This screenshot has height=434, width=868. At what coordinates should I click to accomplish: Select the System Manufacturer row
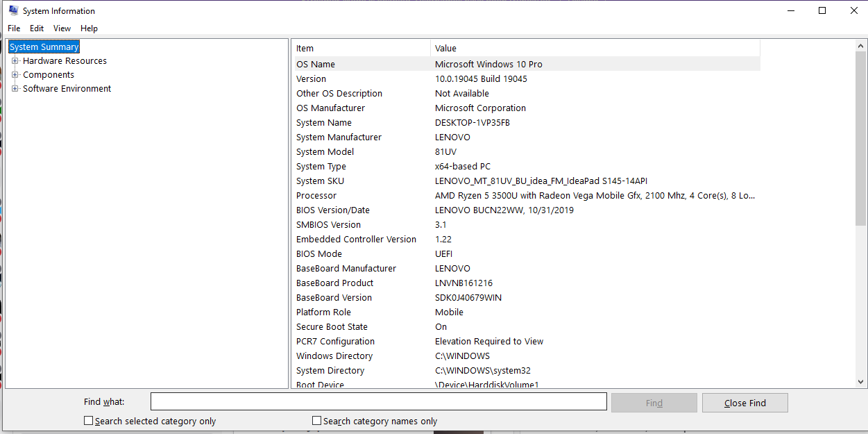tap(526, 137)
